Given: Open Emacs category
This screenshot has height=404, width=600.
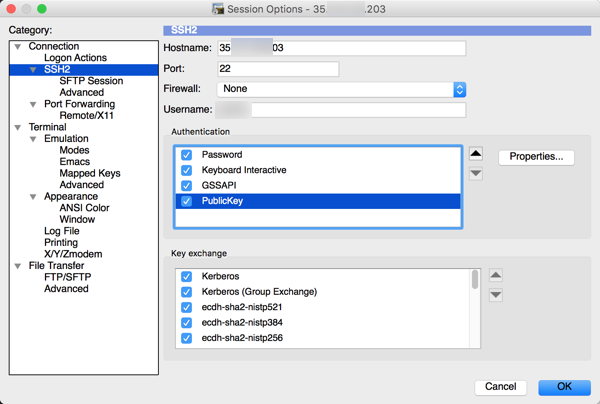Looking at the screenshot, I should [x=75, y=161].
